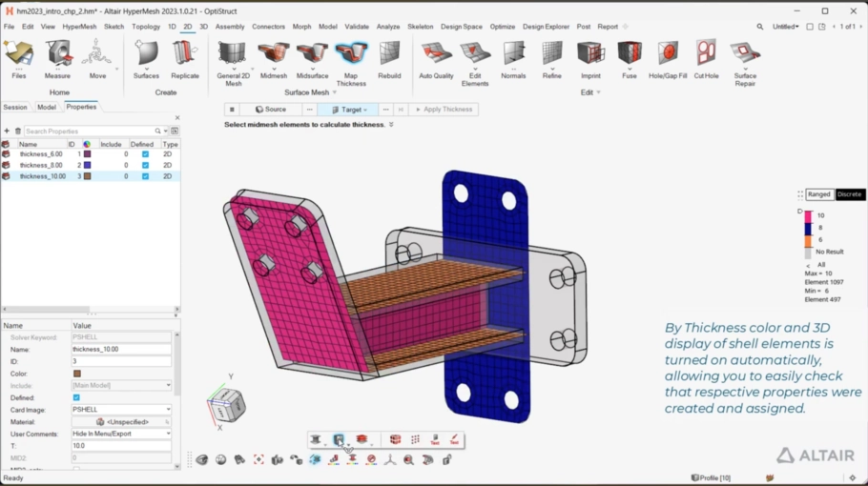Expand the Edit group arrow
The image size is (868, 486).
pos(598,92)
